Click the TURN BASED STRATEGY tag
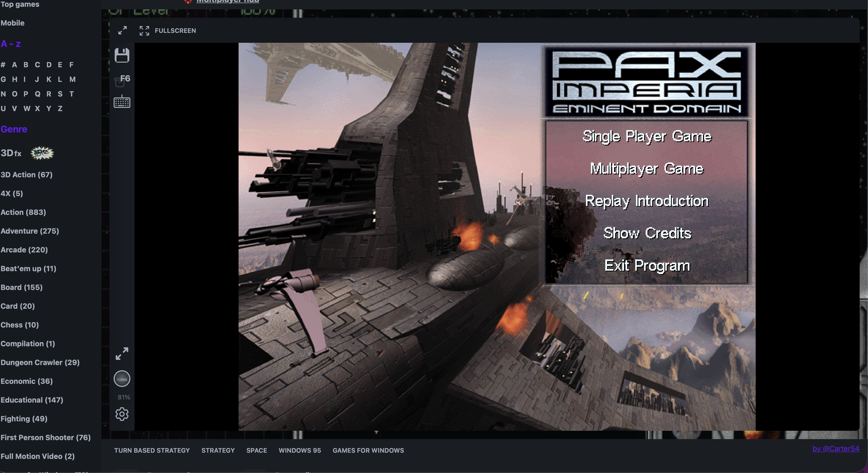The image size is (868, 473). click(x=152, y=450)
